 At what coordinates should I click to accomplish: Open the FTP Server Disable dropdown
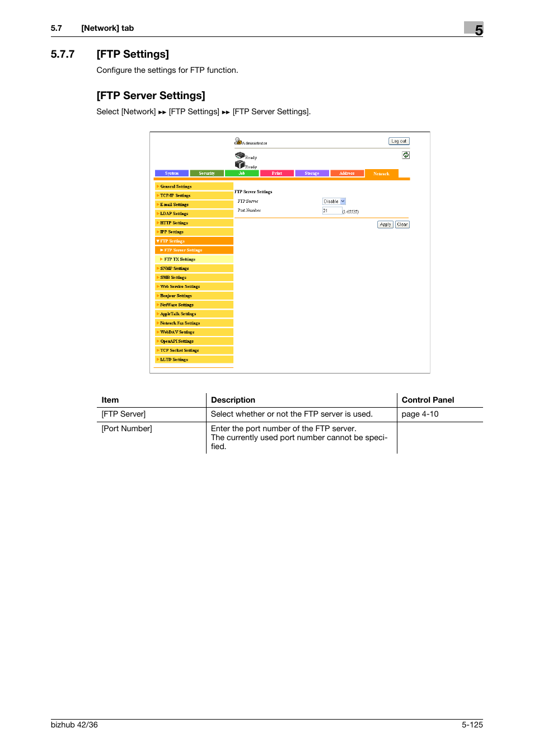point(334,201)
